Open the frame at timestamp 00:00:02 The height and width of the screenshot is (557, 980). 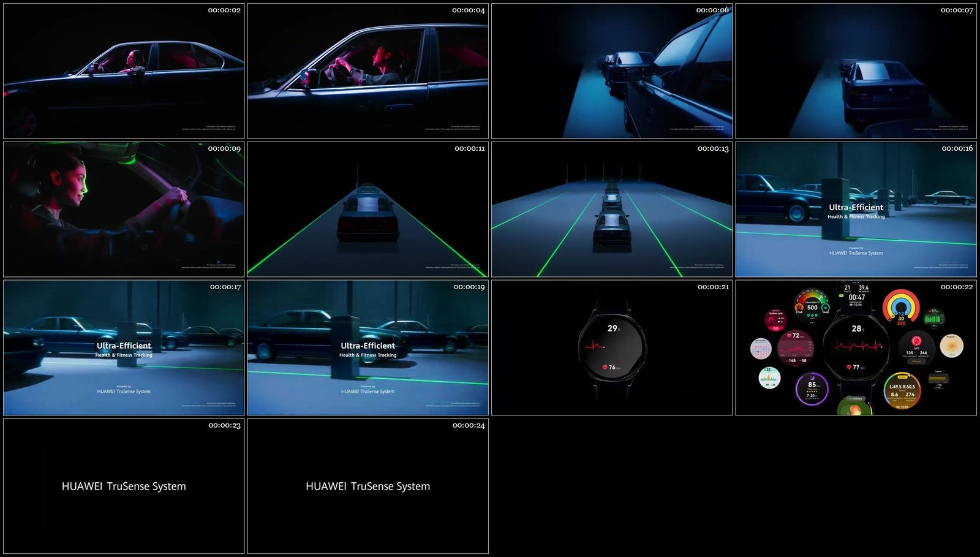point(124,71)
